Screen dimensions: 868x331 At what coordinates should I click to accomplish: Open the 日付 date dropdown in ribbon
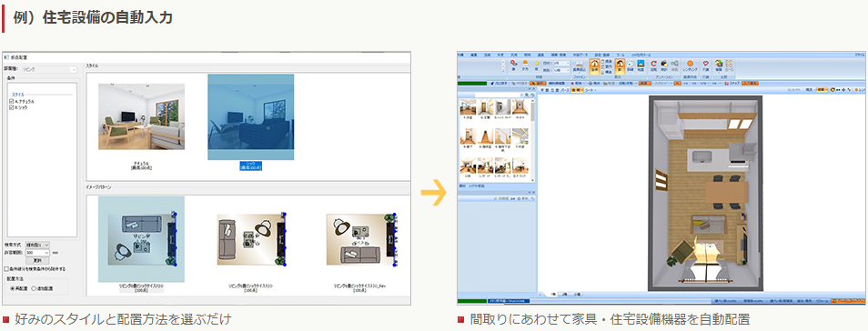pyautogui.click(x=561, y=63)
